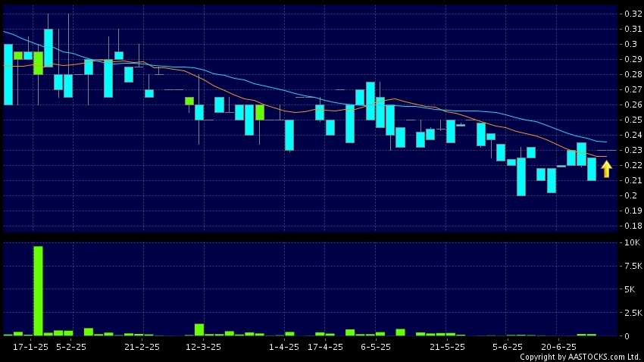
Task: Click the volume bar above 12-3-25
Action: (x=199, y=330)
